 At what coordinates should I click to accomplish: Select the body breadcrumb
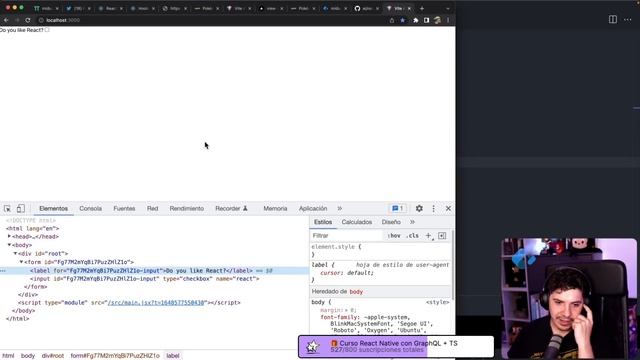(28, 356)
